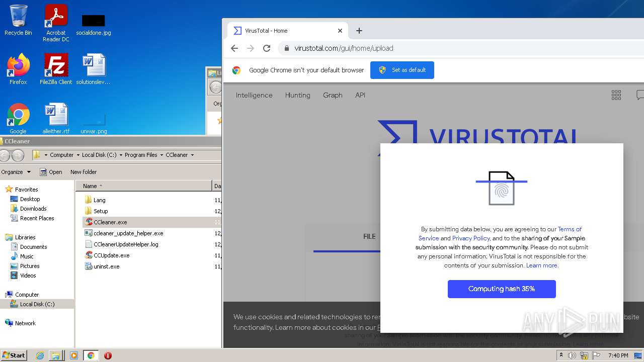Screen dimensions: 644x362
Task: Expand the Computer breadcrumb dropdown arrow
Action: click(77, 155)
